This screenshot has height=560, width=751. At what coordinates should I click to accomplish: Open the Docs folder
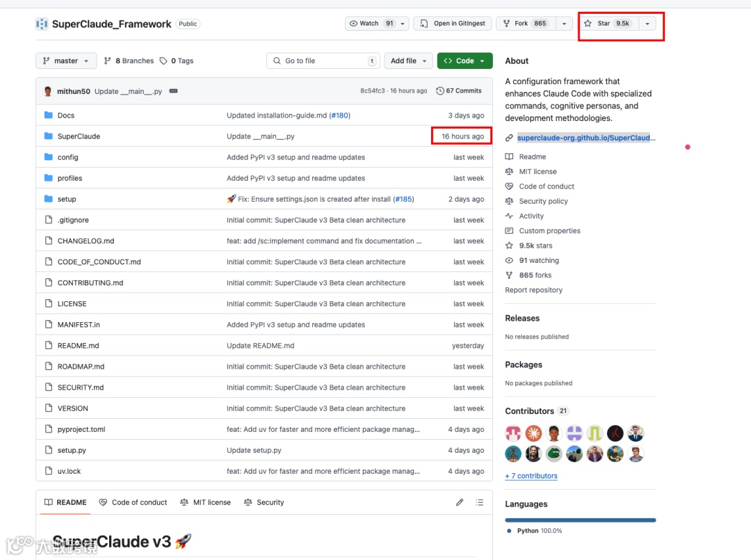(x=66, y=115)
